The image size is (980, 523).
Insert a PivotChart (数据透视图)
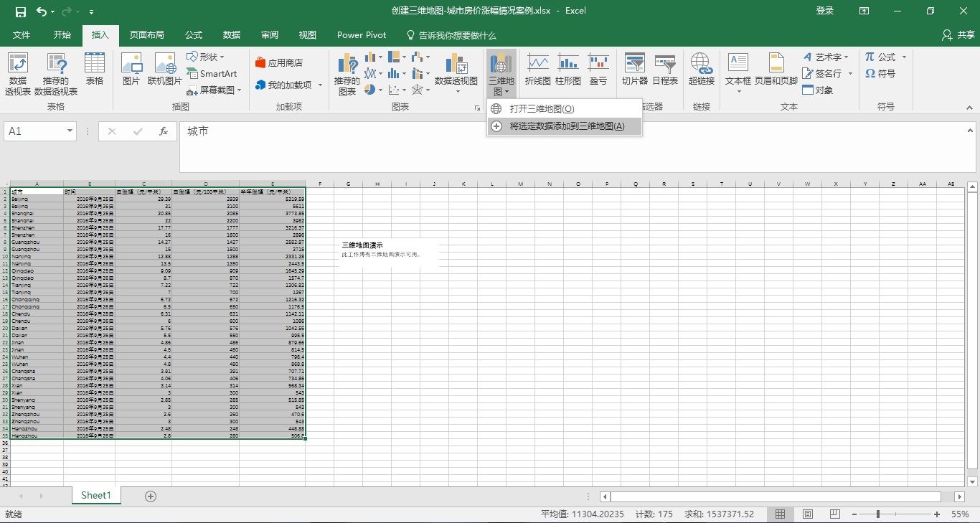click(456, 74)
